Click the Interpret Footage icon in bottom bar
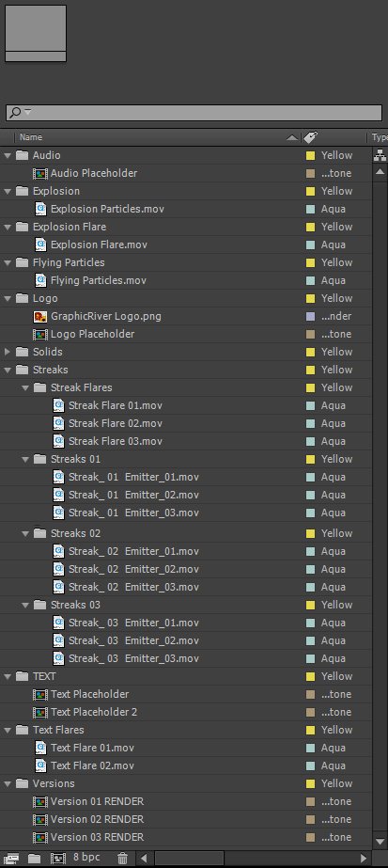388x868 pixels. pos(11,859)
